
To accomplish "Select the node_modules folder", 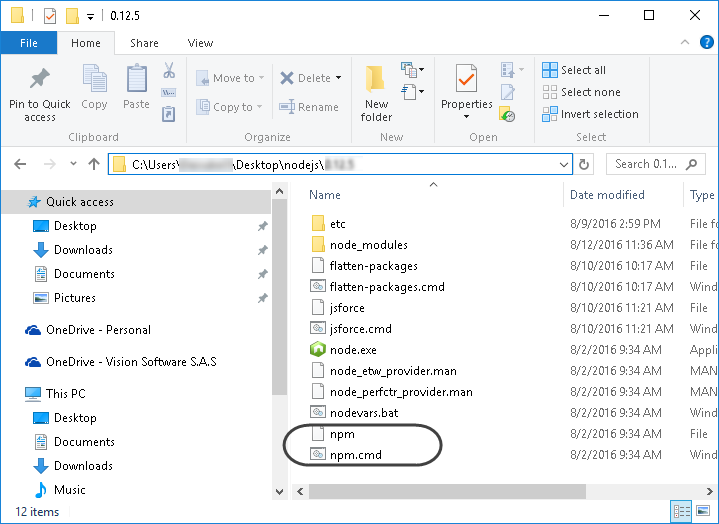I will pyautogui.click(x=359, y=245).
